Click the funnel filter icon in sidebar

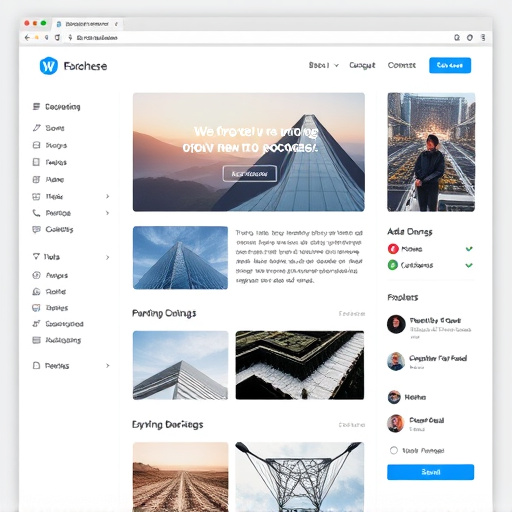coord(36,256)
